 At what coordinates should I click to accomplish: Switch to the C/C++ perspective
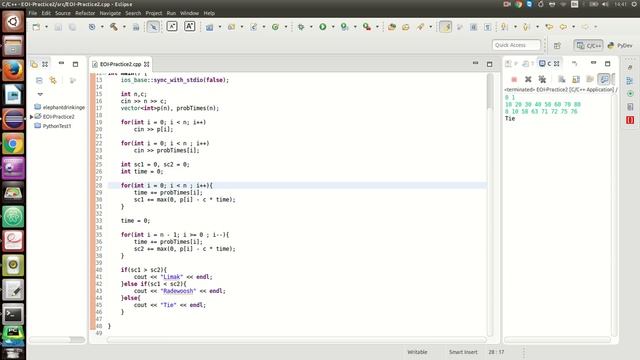(589, 45)
